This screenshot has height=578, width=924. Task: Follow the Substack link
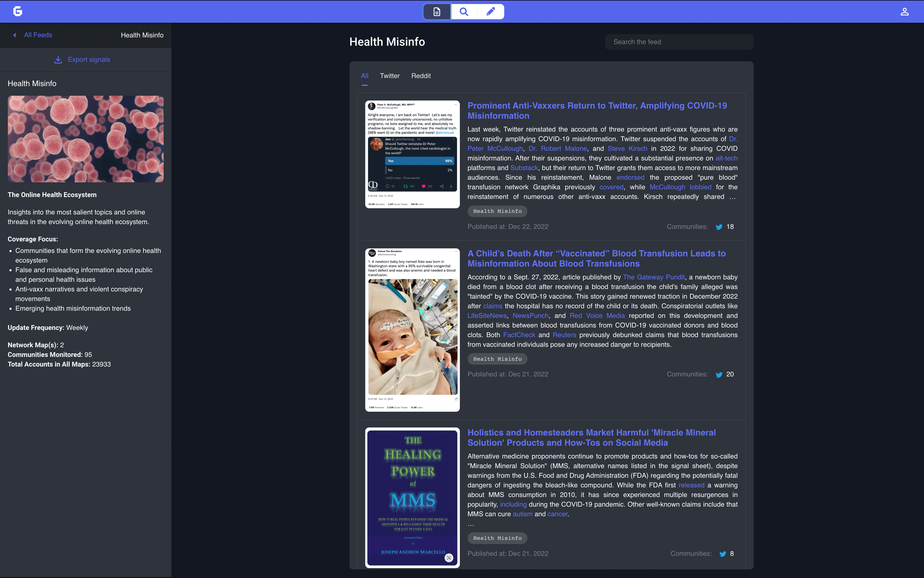524,168
